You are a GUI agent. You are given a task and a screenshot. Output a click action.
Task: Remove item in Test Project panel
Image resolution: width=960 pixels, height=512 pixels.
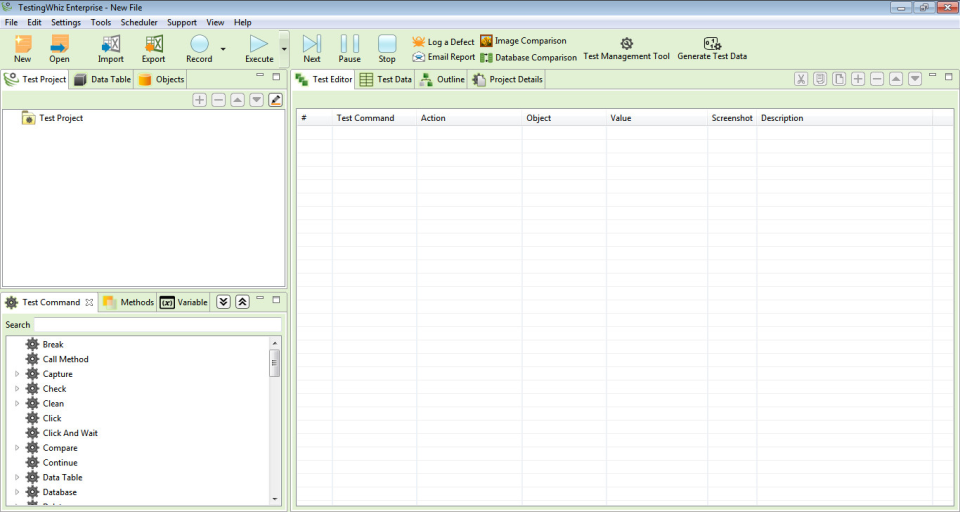(x=219, y=100)
